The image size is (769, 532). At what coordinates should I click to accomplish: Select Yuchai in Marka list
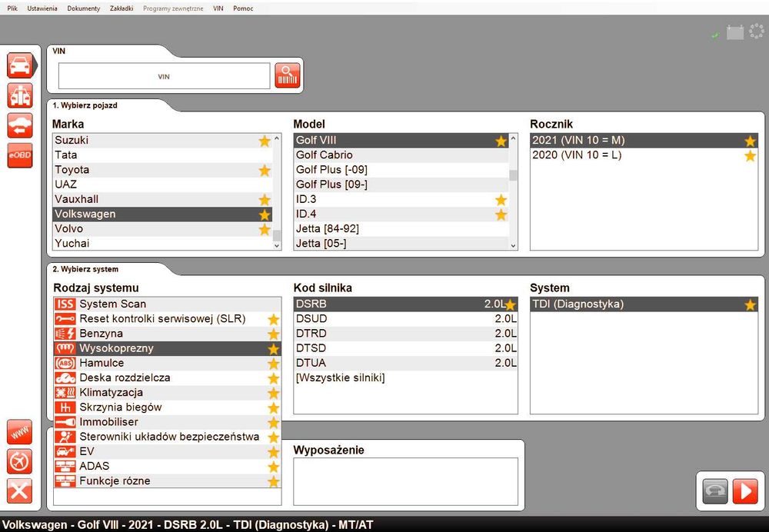tap(162, 243)
